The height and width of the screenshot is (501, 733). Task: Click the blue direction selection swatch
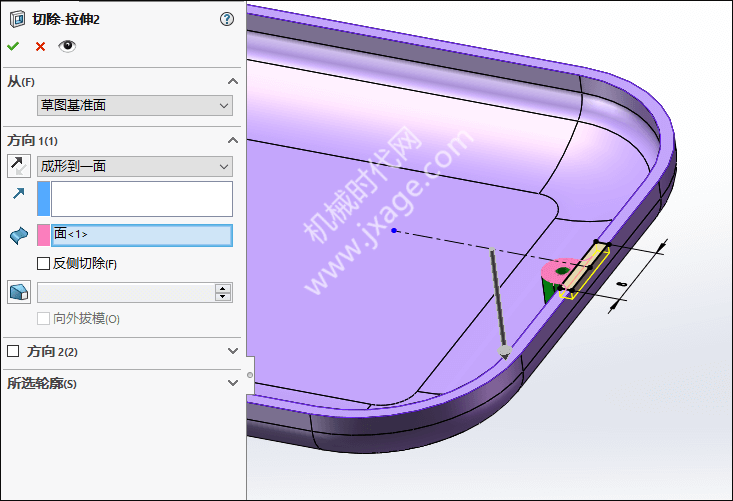(43, 199)
